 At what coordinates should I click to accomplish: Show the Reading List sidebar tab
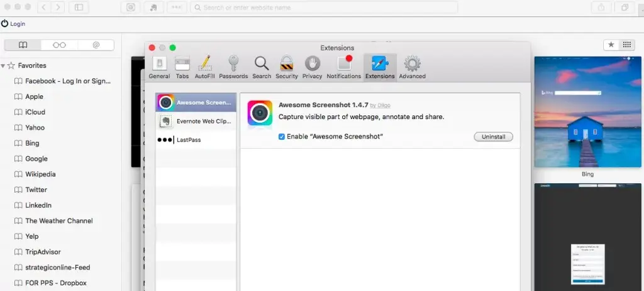(59, 45)
